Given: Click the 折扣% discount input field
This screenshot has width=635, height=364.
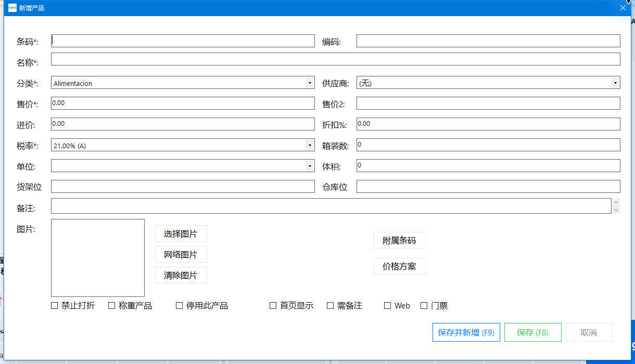Looking at the screenshot, I should 488,124.
